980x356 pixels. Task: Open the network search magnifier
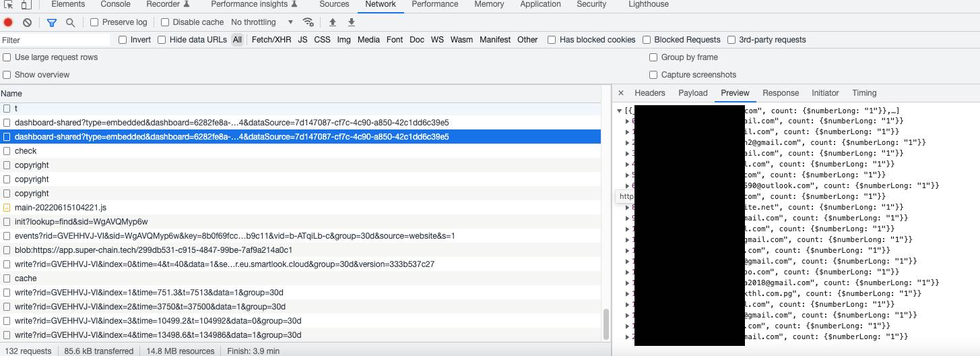pyautogui.click(x=70, y=22)
